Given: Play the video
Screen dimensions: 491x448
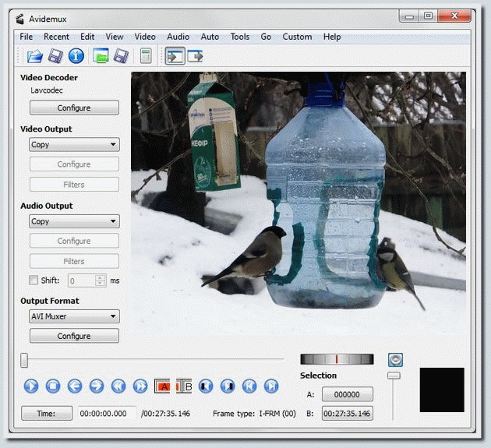Looking at the screenshot, I should pos(31,386).
